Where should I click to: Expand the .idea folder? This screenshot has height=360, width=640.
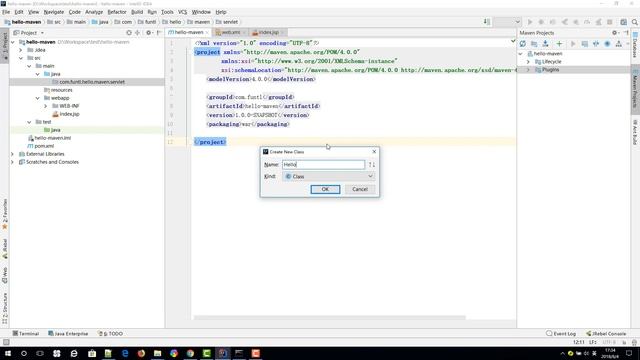tap(21, 50)
